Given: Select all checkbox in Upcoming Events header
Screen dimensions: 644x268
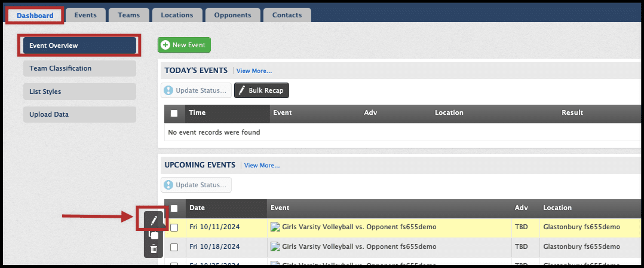Looking at the screenshot, I should click(x=174, y=208).
